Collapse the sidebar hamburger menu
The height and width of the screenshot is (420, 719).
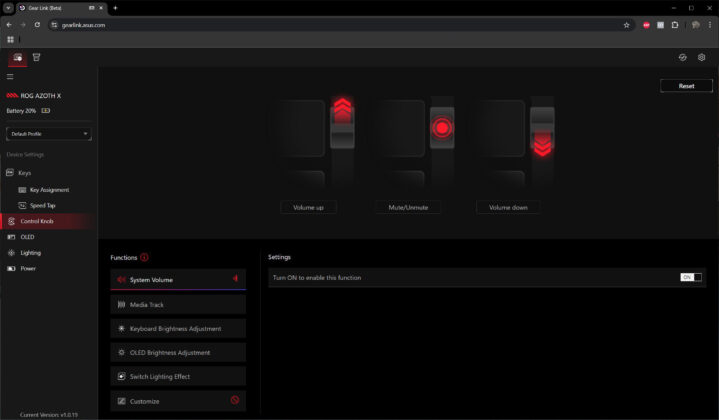(x=10, y=77)
